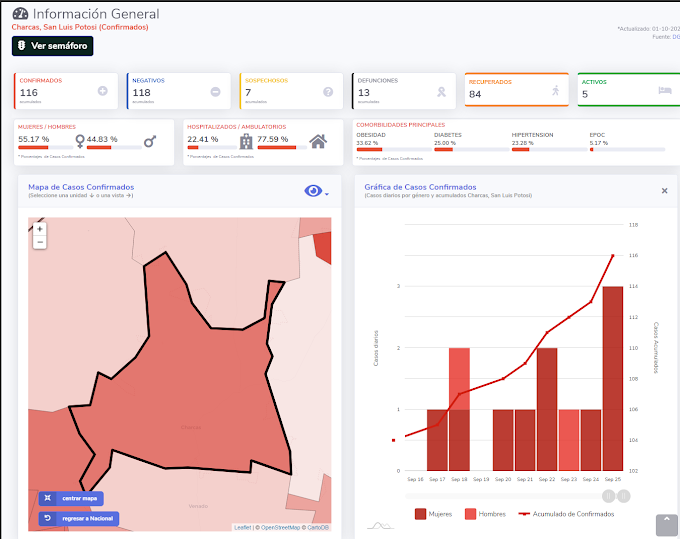Image resolution: width=680 pixels, height=539 pixels.
Task: Click the regresar a Nacional button
Action: click(x=79, y=518)
